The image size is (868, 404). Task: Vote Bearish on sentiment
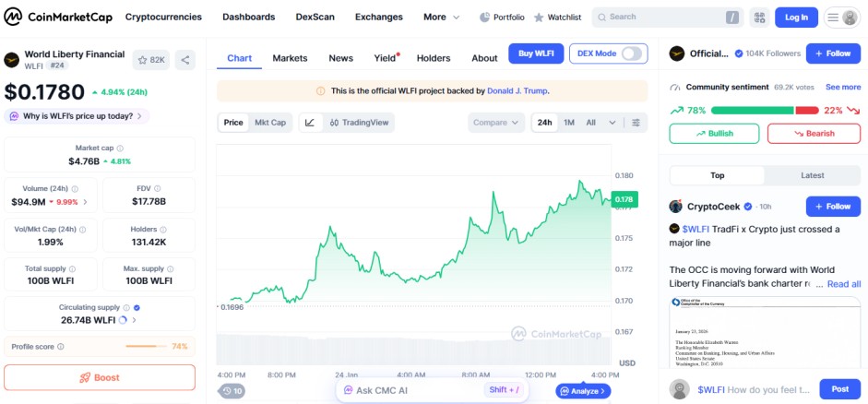[x=814, y=134]
